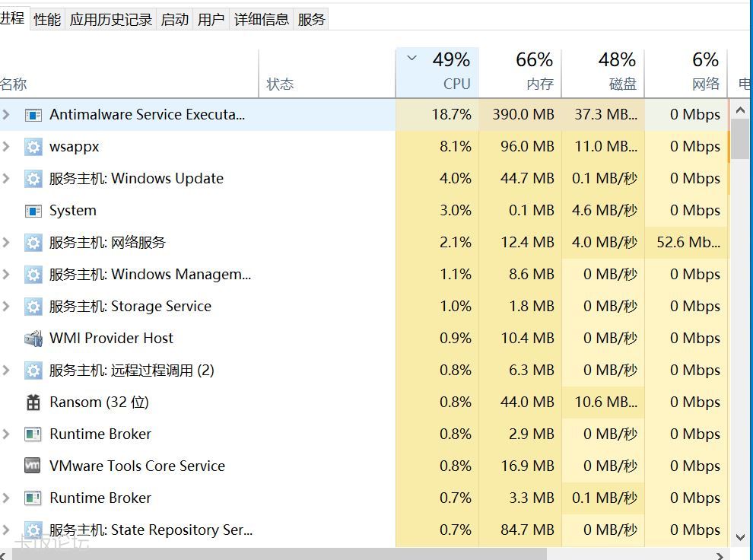
Task: Switch to the 性能 tab
Action: pos(47,20)
